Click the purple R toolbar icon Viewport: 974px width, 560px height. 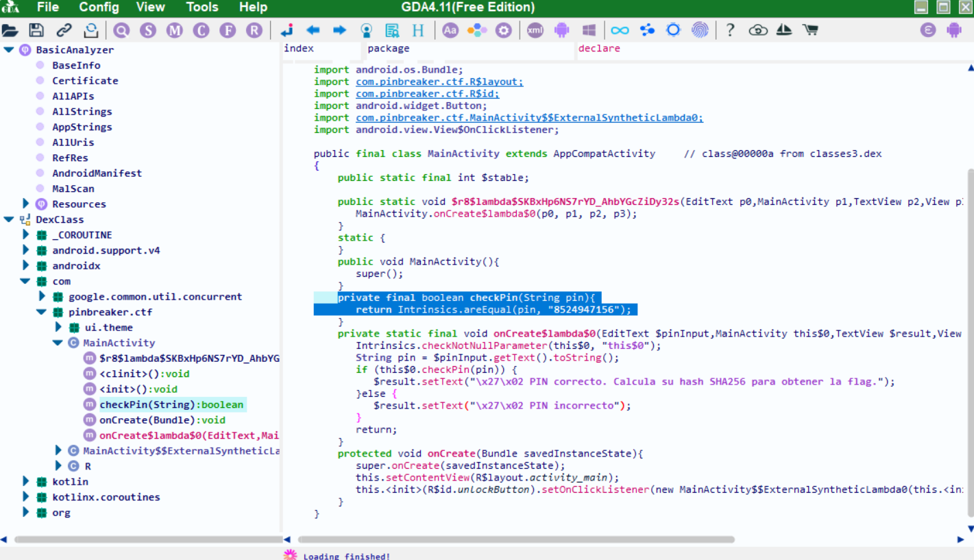[254, 30]
